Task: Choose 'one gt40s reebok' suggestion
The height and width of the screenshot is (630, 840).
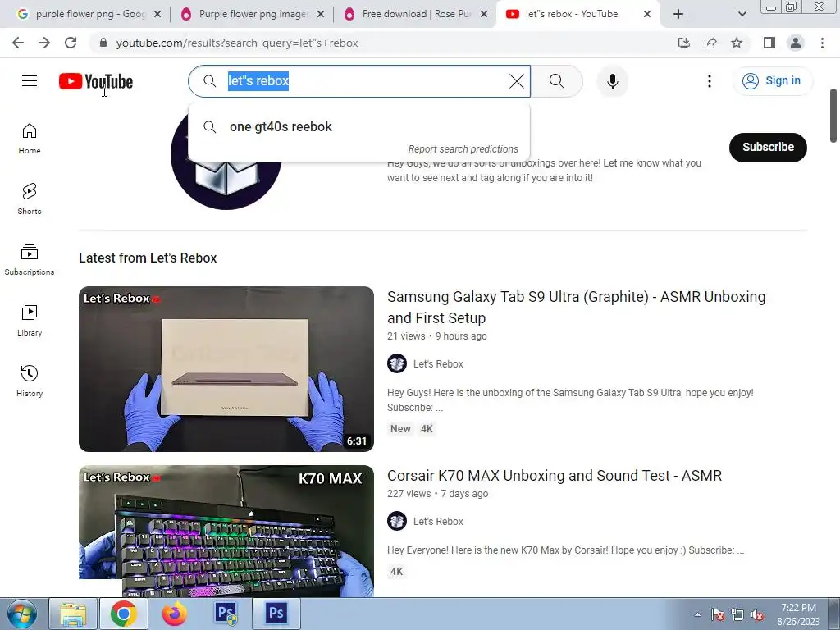Action: 359,126
